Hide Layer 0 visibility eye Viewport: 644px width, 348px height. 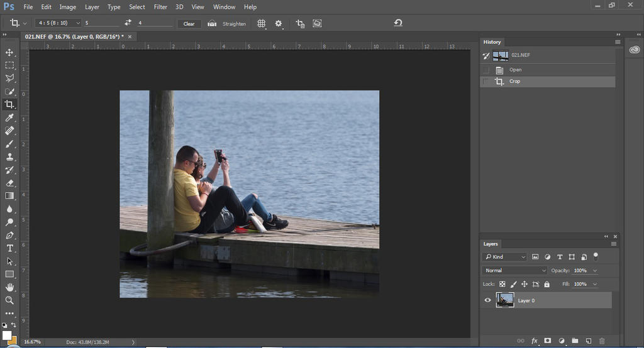pyautogui.click(x=487, y=300)
